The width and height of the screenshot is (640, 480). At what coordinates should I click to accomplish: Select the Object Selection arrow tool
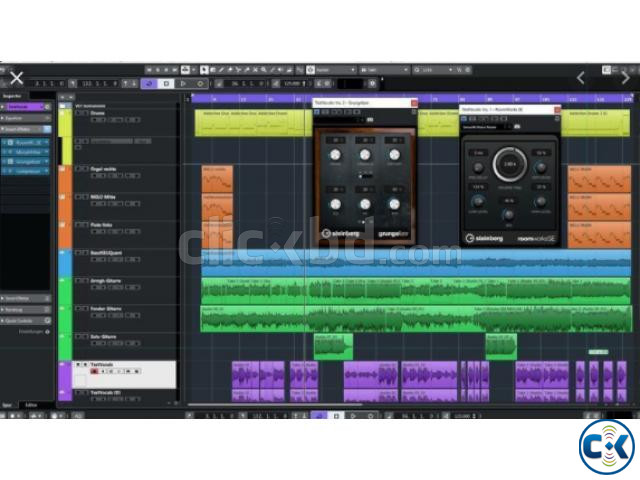coord(204,70)
